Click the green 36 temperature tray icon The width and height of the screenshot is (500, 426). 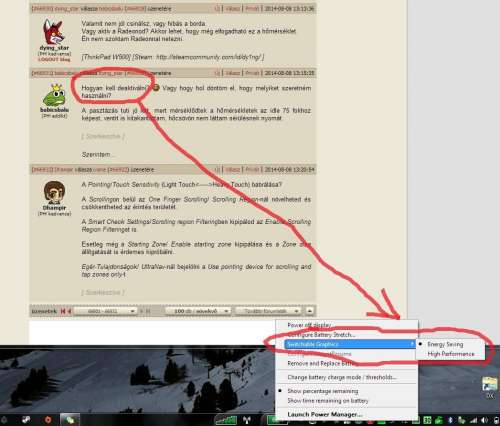(427, 420)
